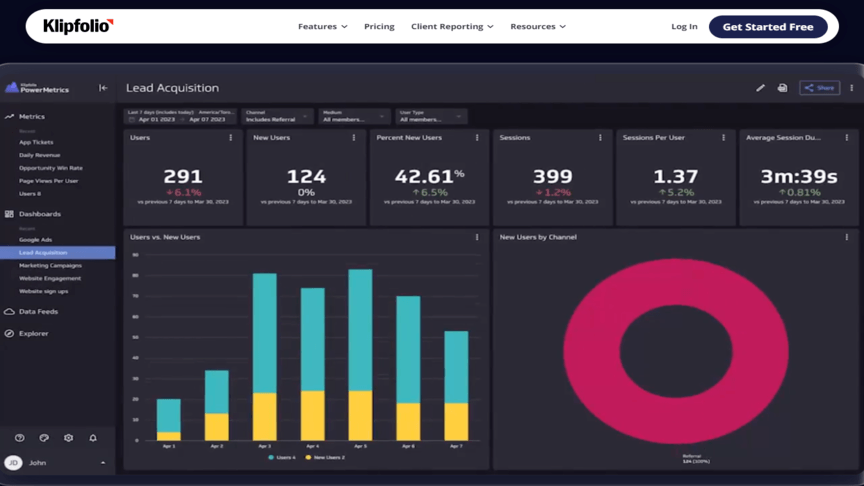
Task: Click the 1.37 Sessions Per User value
Action: (x=676, y=176)
